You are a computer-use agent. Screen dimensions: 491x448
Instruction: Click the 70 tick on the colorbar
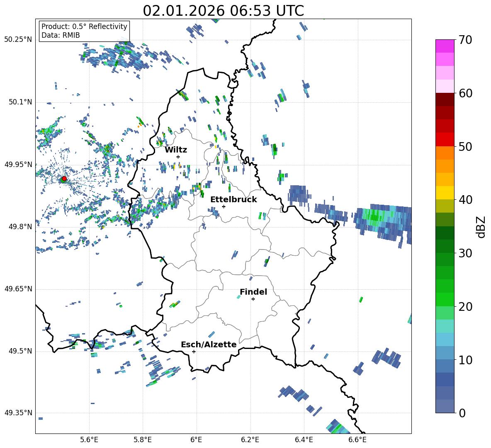tap(465, 40)
